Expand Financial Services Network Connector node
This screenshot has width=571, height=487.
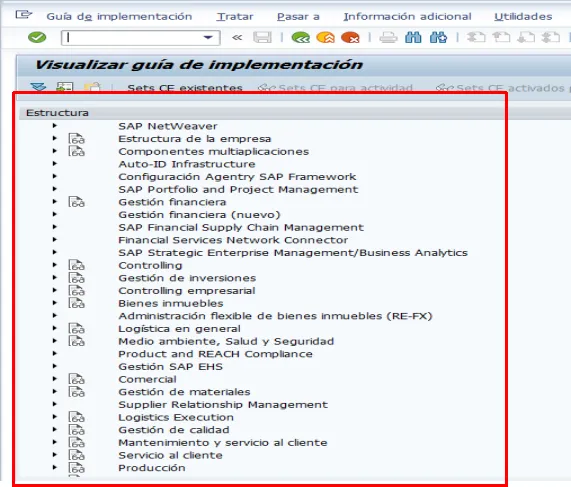click(55, 239)
